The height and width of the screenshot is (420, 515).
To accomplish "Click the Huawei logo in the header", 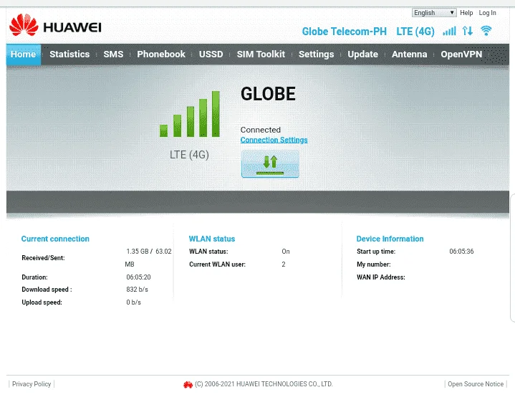I will pos(55,25).
